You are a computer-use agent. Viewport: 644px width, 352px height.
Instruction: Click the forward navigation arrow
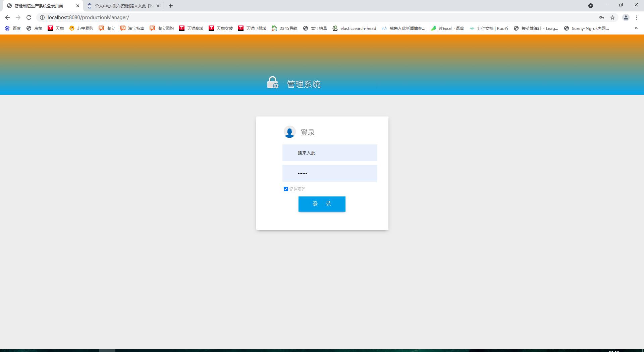tap(18, 17)
